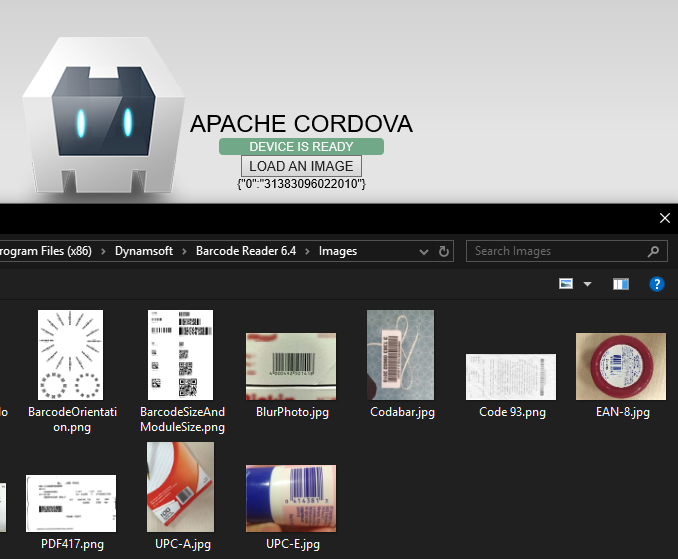Click the DEVICE IS READY status label

[x=301, y=147]
